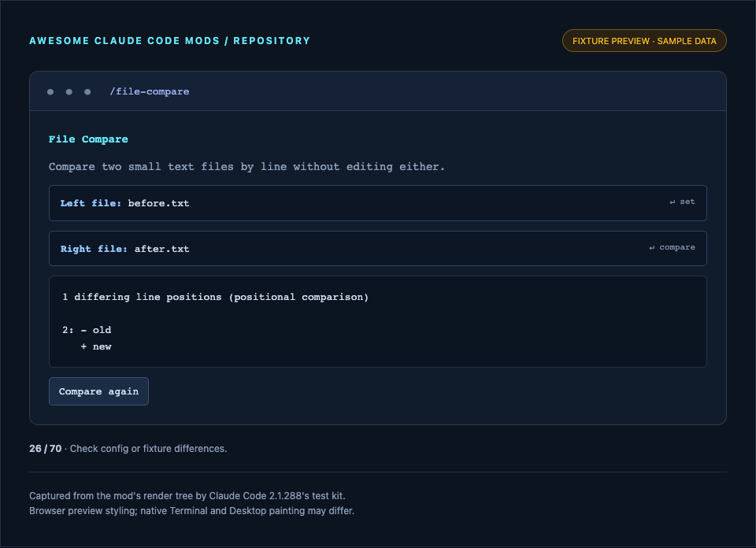Screen dimensions: 756x548
Task: Click the "Captured from the mod's render tree" note
Action: tap(187, 496)
